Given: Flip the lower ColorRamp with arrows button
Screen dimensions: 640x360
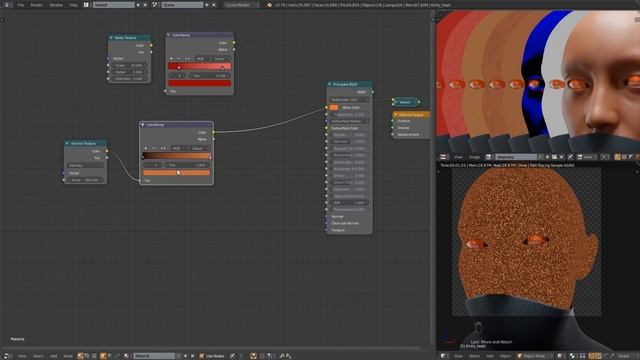Looking at the screenshot, I should coord(163,148).
